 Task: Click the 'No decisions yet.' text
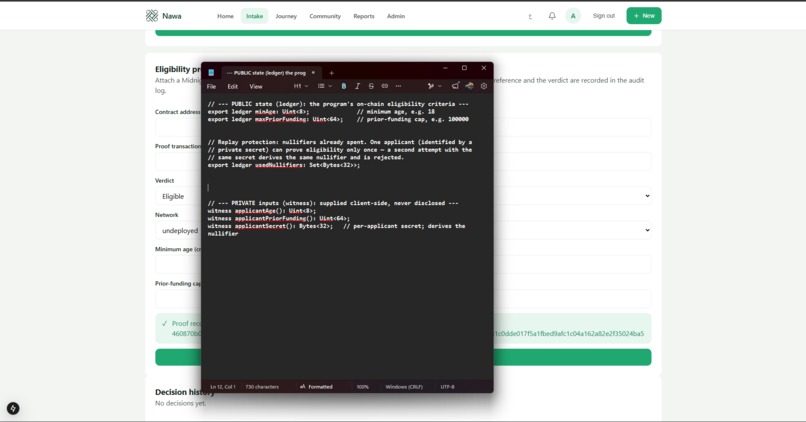(x=180, y=403)
